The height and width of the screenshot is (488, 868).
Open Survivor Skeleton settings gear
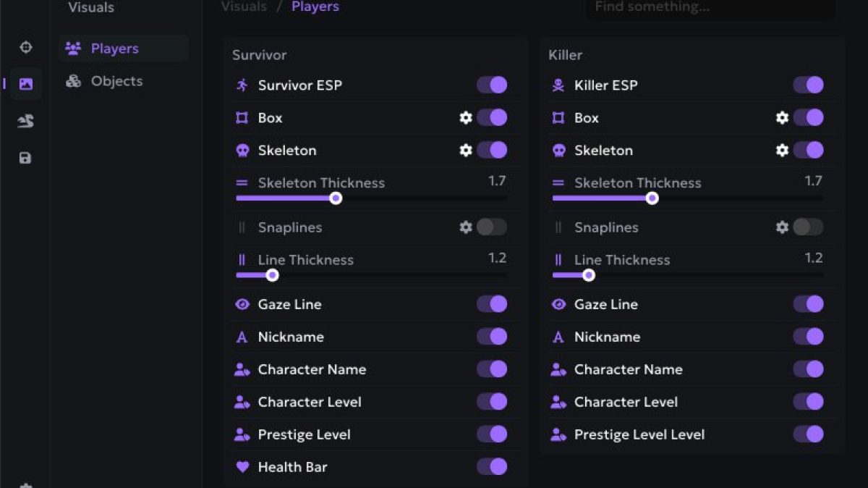[466, 150]
